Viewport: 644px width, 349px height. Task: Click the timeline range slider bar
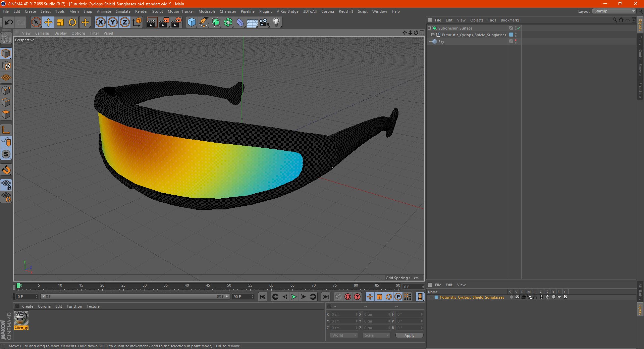coord(135,296)
